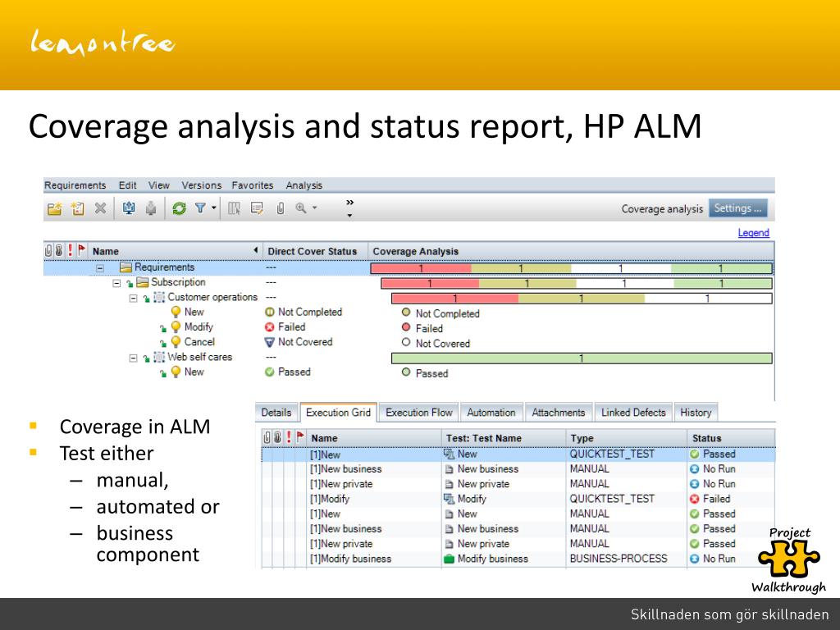Screen dimensions: 840x630
Task: Collapse the Web self cares node
Action: coord(133,358)
